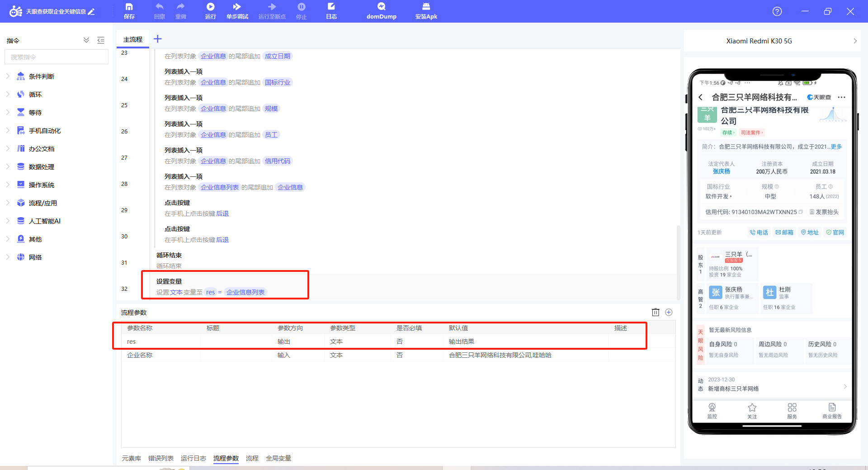
Task: Open the 全局变量 bottom tab
Action: (x=278, y=458)
